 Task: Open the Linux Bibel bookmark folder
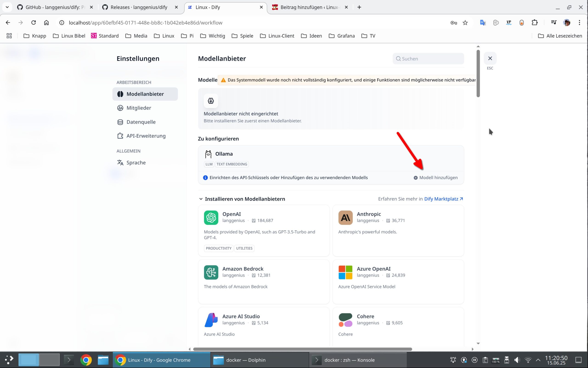pyautogui.click(x=69, y=36)
